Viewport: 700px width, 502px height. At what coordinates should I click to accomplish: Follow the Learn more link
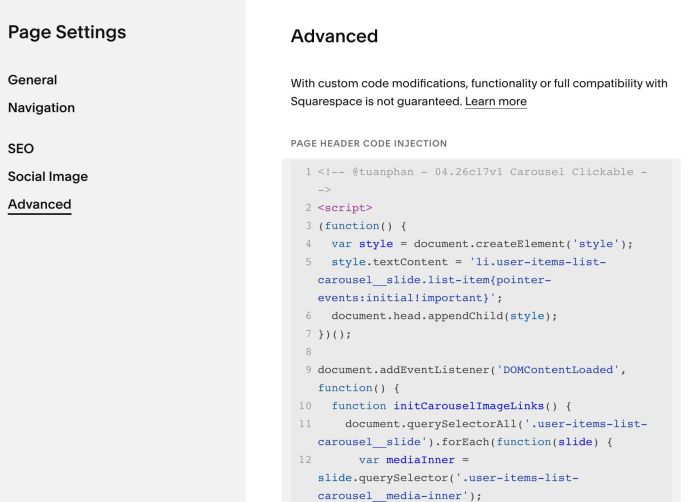coord(496,102)
